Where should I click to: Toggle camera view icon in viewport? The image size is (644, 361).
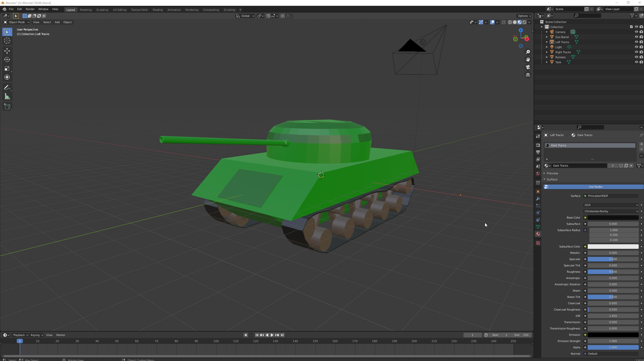528,67
